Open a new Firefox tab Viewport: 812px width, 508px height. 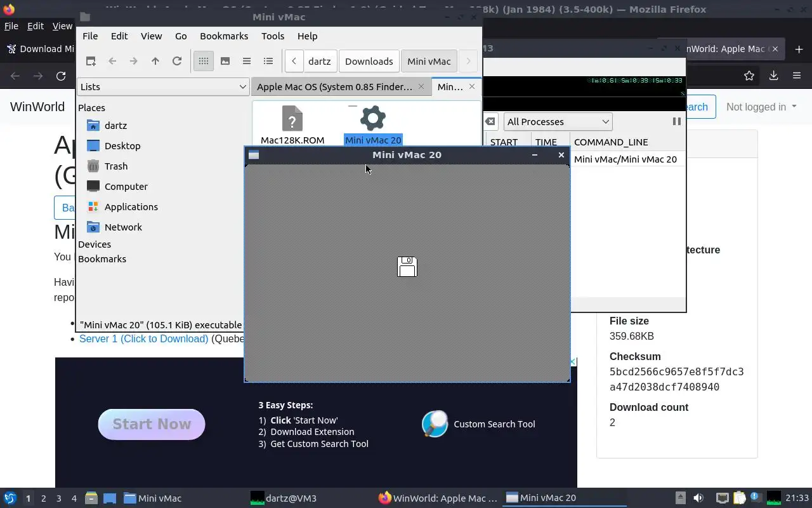799,49
